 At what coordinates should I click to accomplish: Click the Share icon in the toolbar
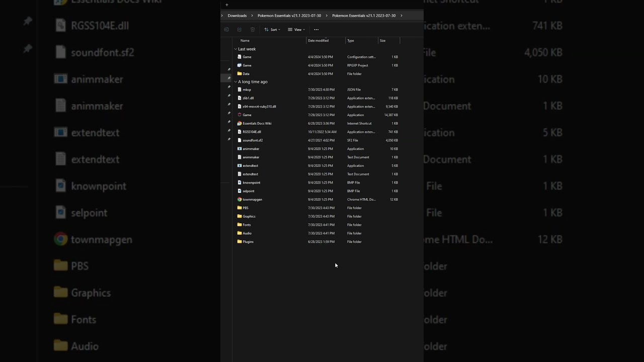(239, 30)
